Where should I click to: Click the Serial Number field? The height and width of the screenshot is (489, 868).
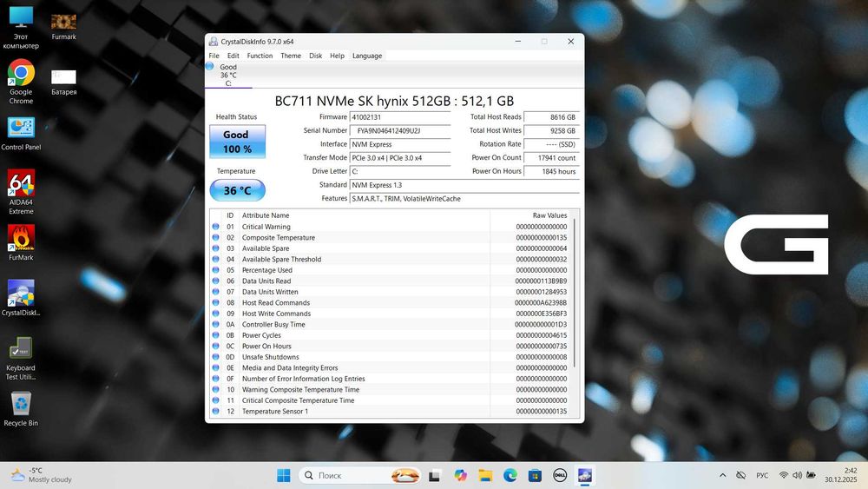tap(399, 130)
